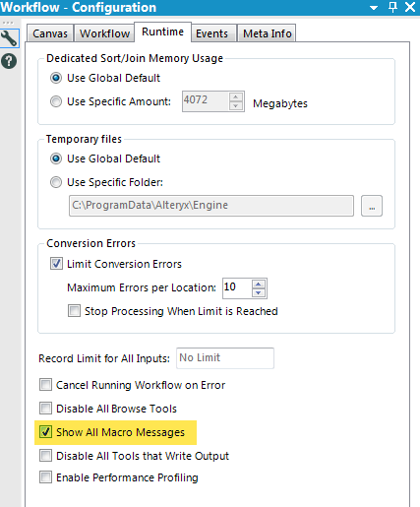Image resolution: width=420 pixels, height=507 pixels.
Task: Switch to the Workflow tab
Action: 104,33
